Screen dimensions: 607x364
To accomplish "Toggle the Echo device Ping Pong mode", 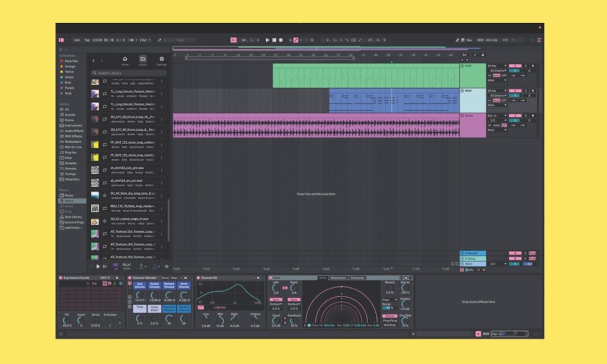I will click(389, 320).
